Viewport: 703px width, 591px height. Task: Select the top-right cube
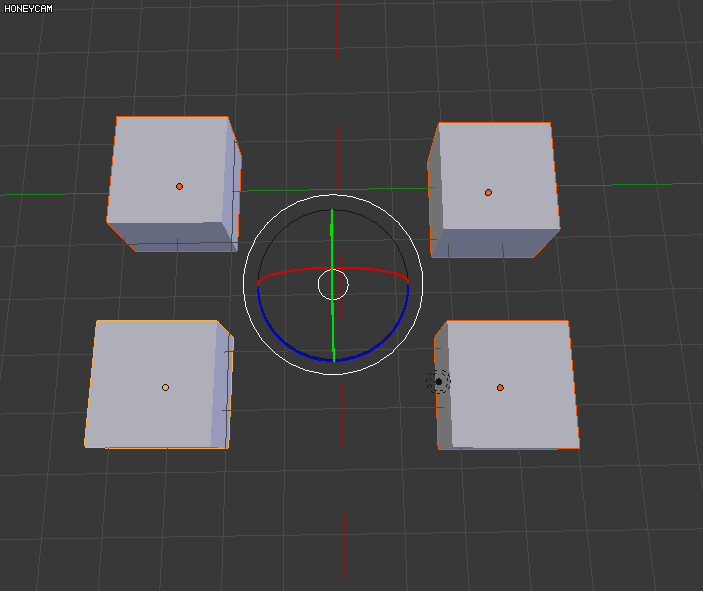[x=494, y=190]
